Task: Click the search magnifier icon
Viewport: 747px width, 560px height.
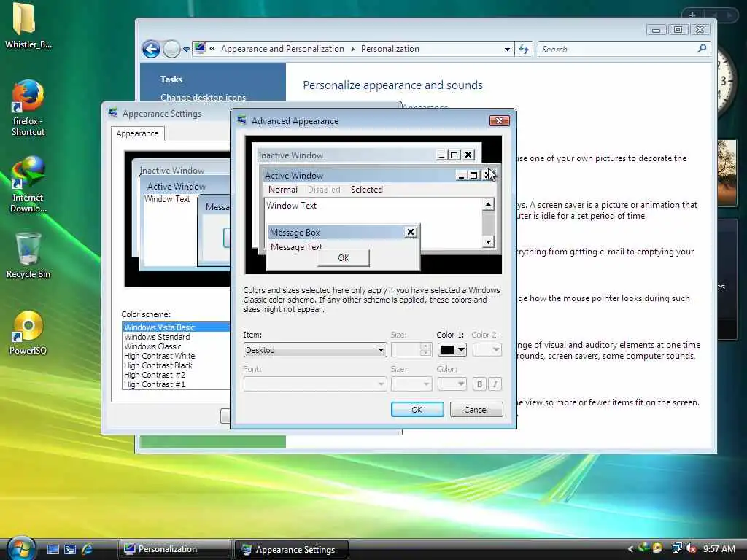Action: click(x=702, y=49)
